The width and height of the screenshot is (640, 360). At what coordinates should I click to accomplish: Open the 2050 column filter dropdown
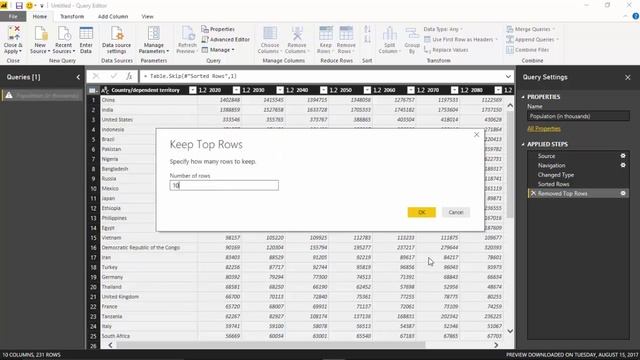tap(367, 90)
